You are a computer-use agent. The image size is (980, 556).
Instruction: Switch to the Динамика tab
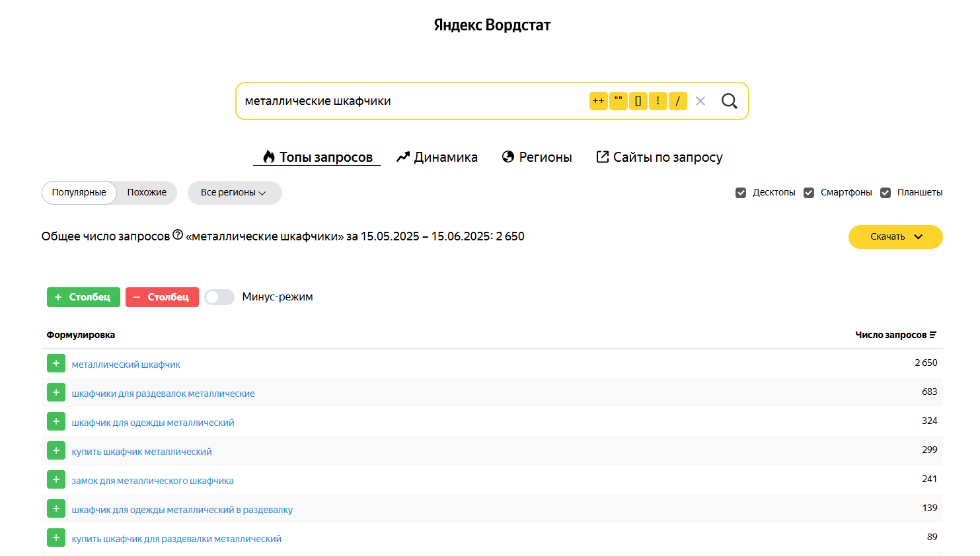[x=437, y=157]
